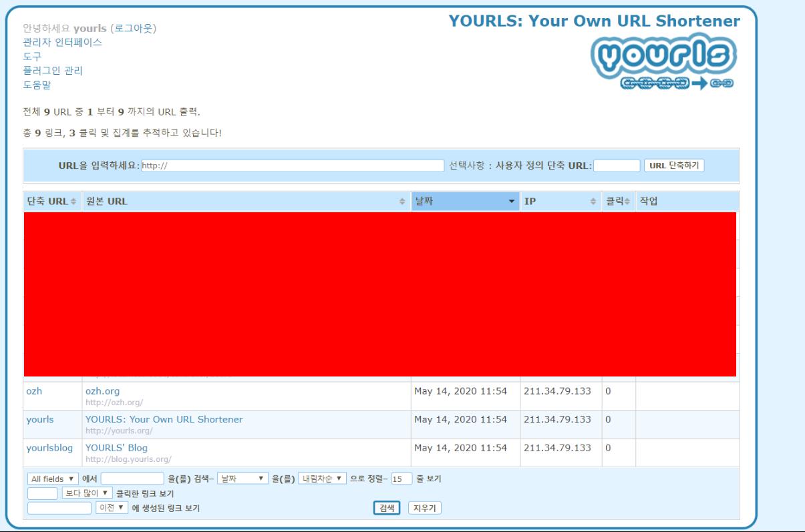Expand the All fields dropdown

(53, 479)
